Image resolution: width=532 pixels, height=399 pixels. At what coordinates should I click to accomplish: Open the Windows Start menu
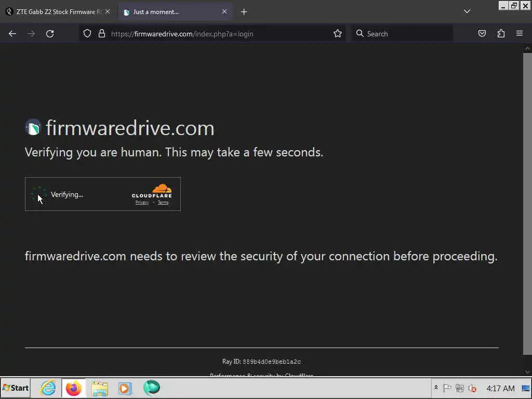(x=15, y=388)
